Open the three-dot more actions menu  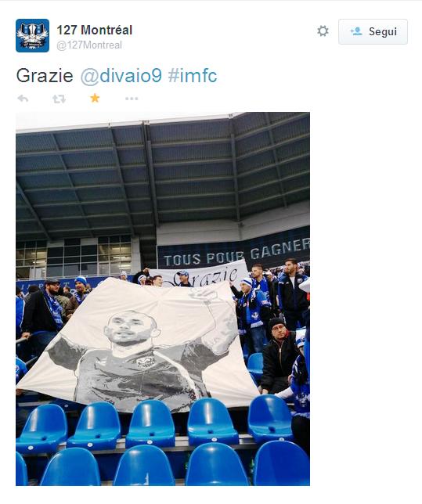click(x=132, y=99)
